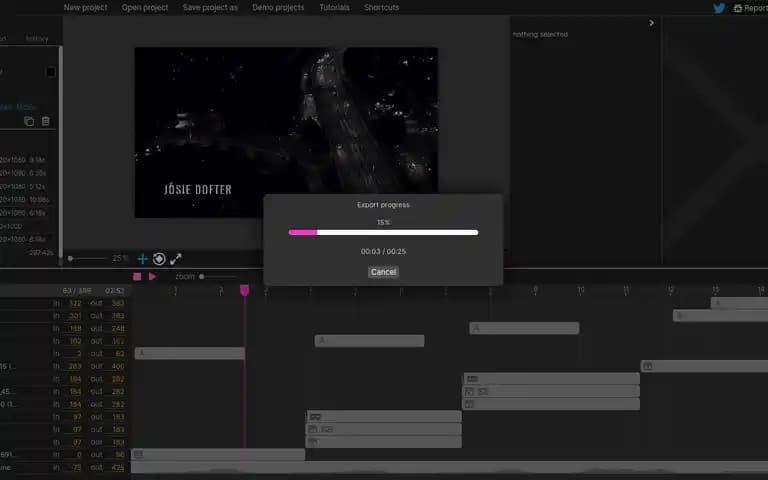Click the rotate tool icon below preview
This screenshot has height=480, width=768.
click(159, 259)
